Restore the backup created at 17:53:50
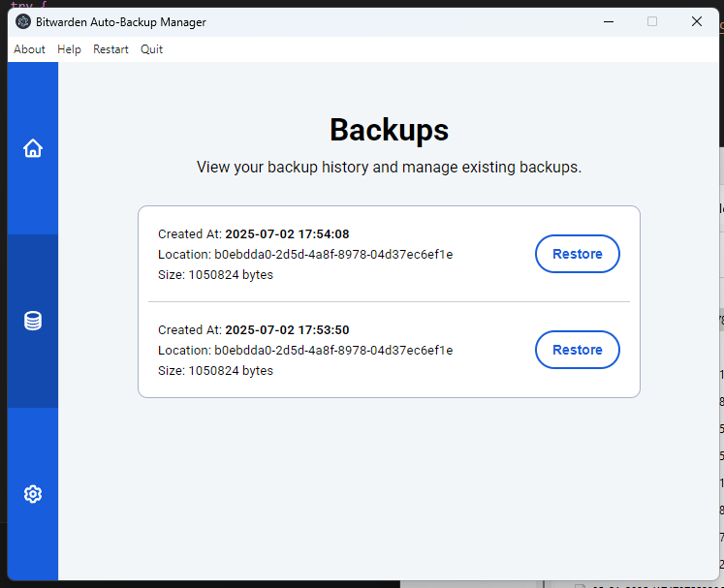 click(x=578, y=350)
